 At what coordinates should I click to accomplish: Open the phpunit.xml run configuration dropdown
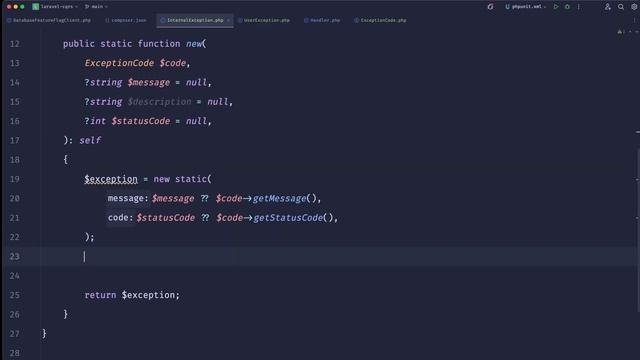click(526, 7)
